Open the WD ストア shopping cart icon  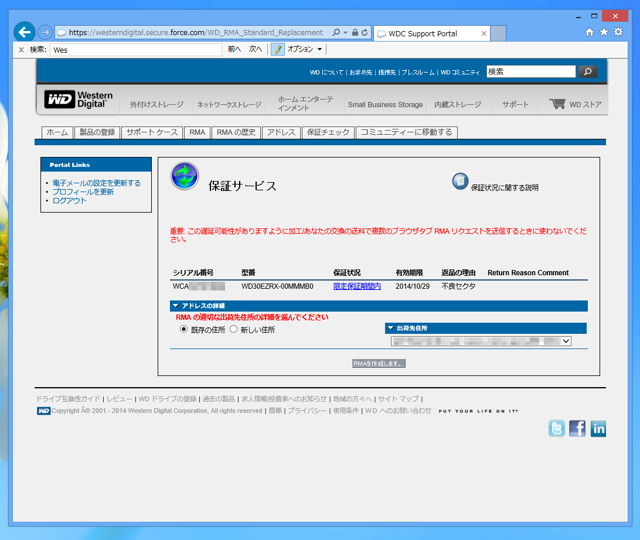[557, 104]
